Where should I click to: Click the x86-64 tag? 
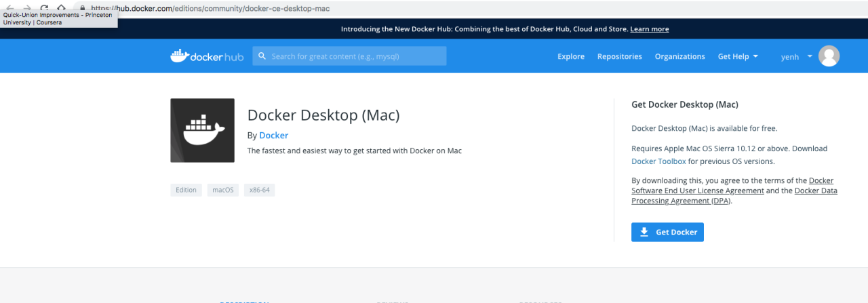coord(259,190)
